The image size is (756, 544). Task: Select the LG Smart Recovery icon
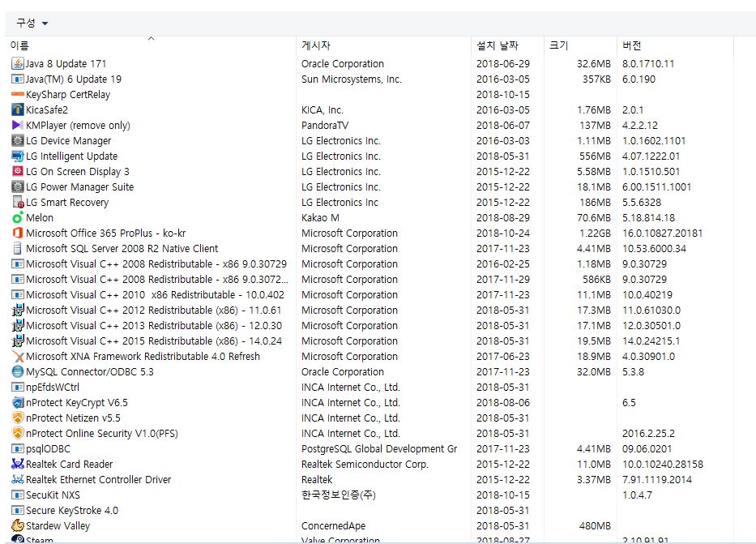[18, 202]
